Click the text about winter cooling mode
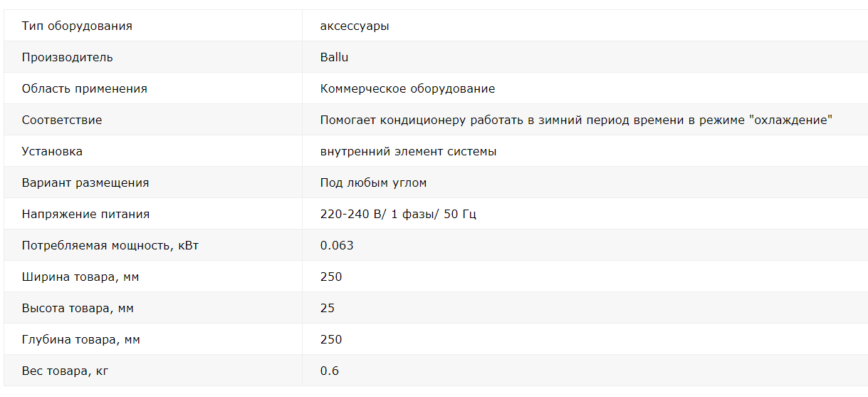The height and width of the screenshot is (397, 868). coord(576,120)
